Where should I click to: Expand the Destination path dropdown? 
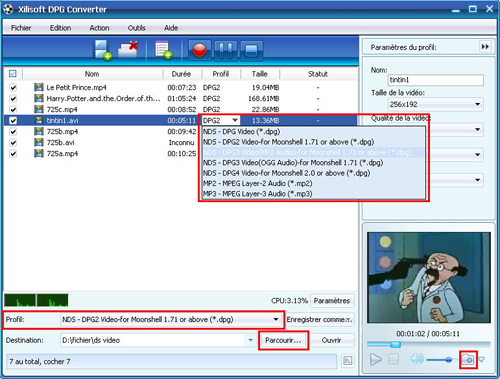[x=250, y=340]
